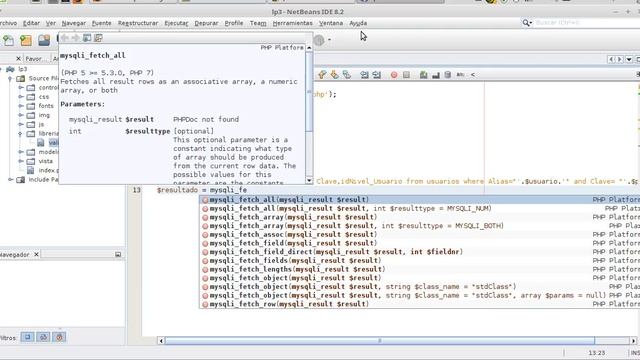Click the comment editor toolbar icon
640x360 pixels.
[424, 75]
